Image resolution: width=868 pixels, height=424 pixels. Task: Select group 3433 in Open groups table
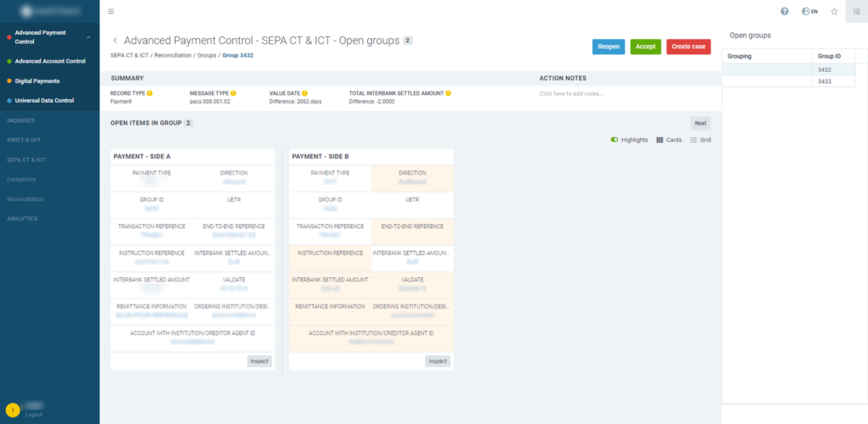tap(823, 81)
